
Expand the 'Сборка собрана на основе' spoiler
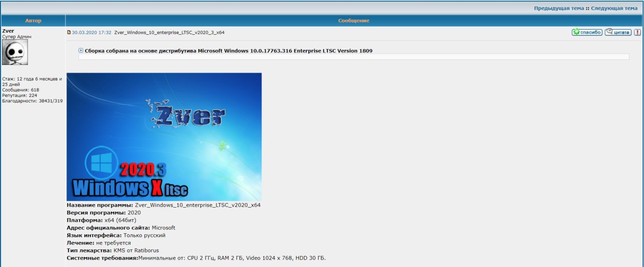[x=81, y=51]
